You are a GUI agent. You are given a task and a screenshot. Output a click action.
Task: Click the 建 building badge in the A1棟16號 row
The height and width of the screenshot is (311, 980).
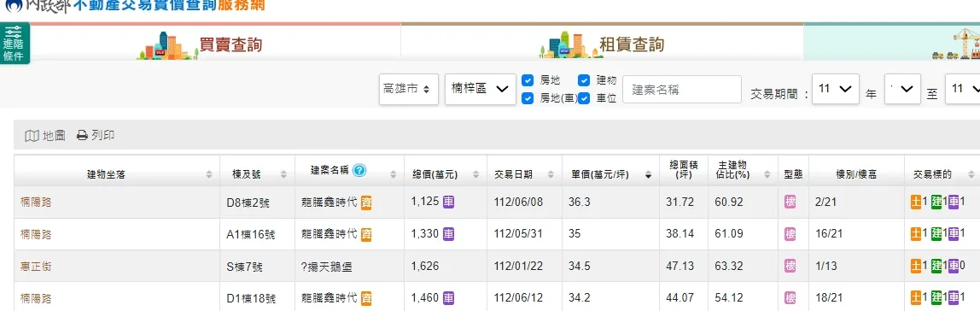936,234
